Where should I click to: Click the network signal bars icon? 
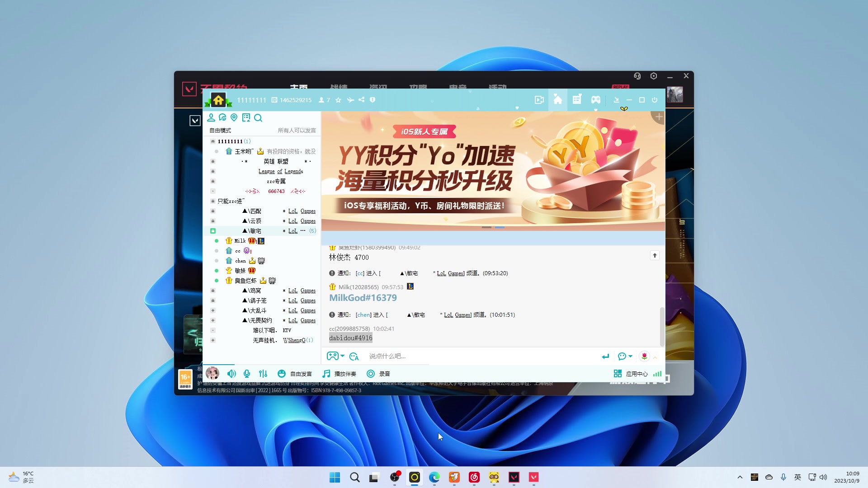pyautogui.click(x=657, y=374)
